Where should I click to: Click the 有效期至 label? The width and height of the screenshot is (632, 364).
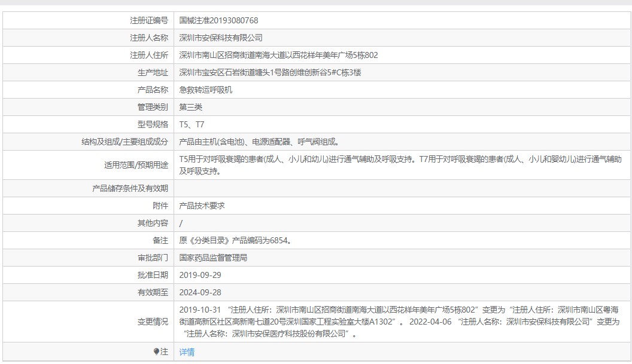153,292
